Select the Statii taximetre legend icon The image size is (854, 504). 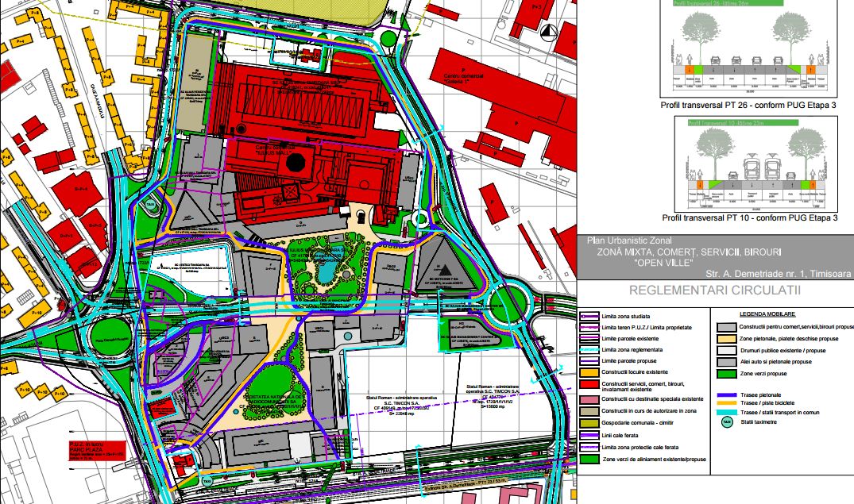(725, 422)
